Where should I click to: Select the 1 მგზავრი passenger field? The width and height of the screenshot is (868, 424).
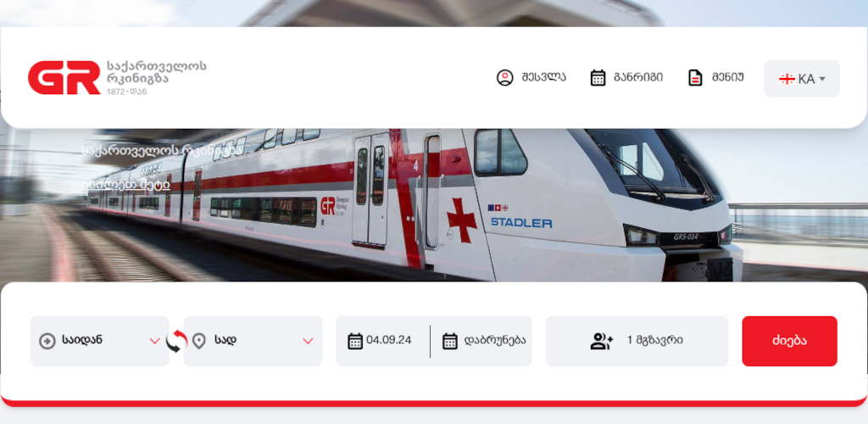(637, 341)
